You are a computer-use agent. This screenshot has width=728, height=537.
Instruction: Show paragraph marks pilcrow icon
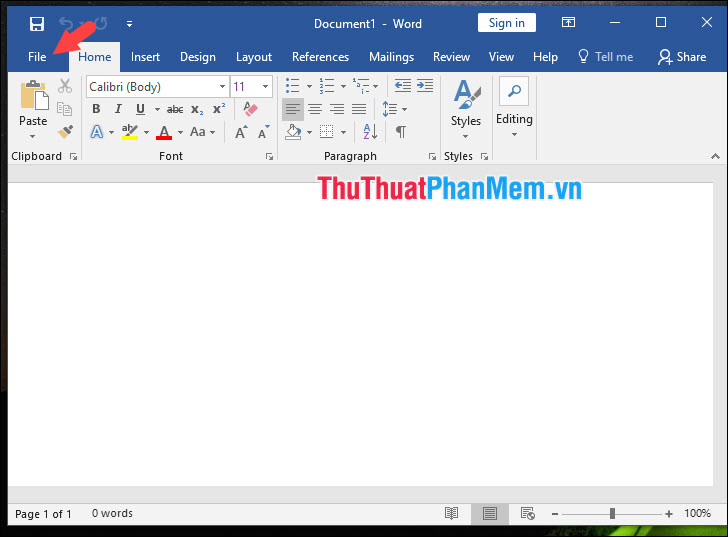coord(401,132)
